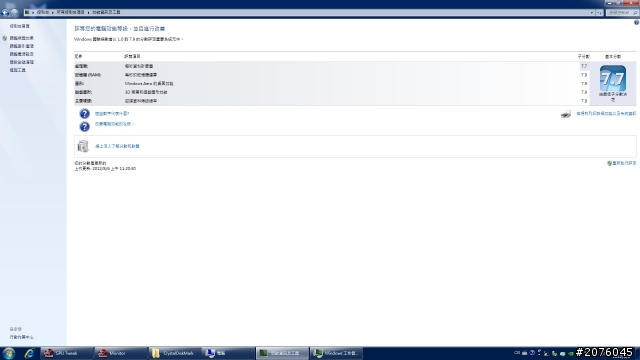Click the lower blue question mark icon
640x360 pixels.
click(x=84, y=127)
